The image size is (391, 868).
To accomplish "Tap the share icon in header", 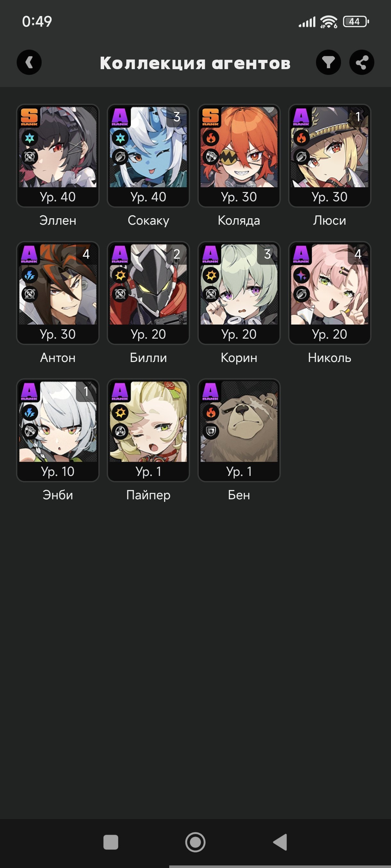I will [362, 62].
